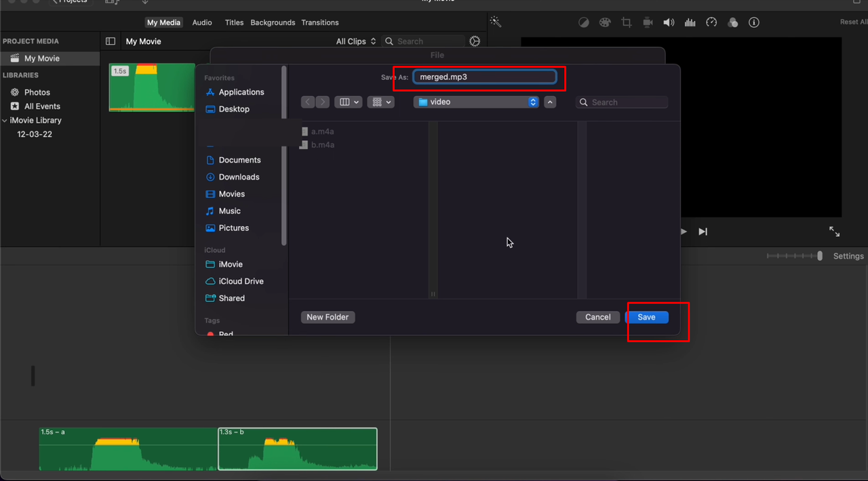Select the cropping tool

click(627, 22)
